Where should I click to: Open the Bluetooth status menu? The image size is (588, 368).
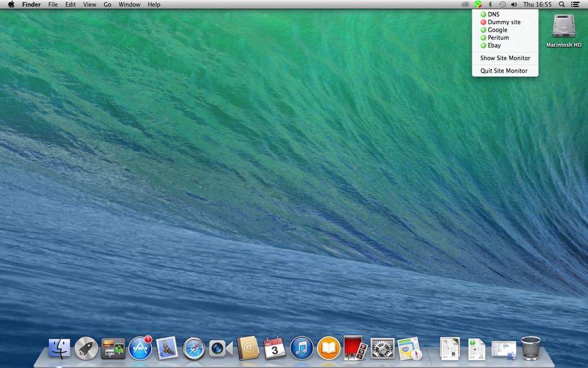coord(490,4)
